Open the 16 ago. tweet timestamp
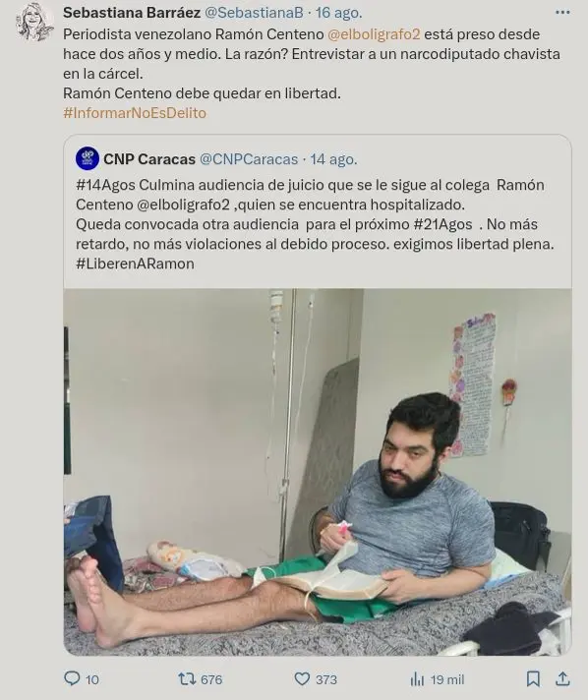Image resolution: width=588 pixels, height=700 pixels. [339, 13]
